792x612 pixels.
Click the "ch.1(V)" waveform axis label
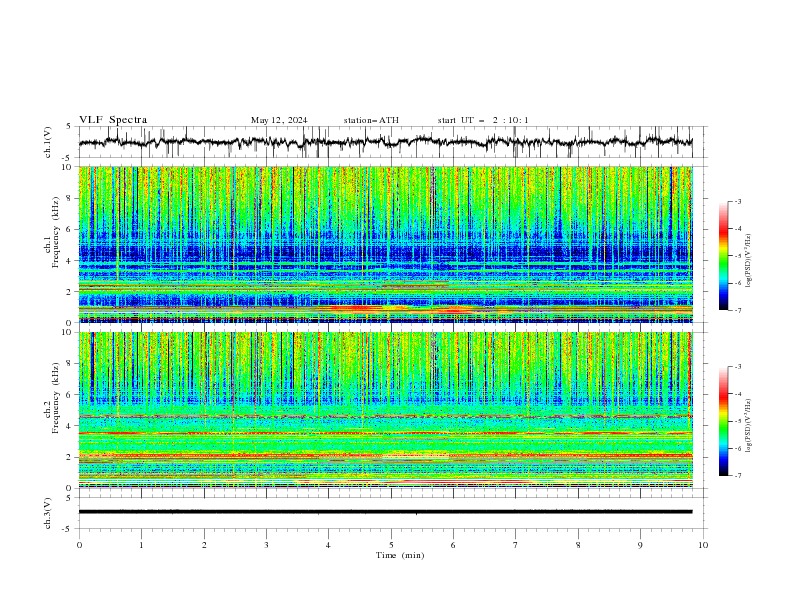[x=48, y=142]
